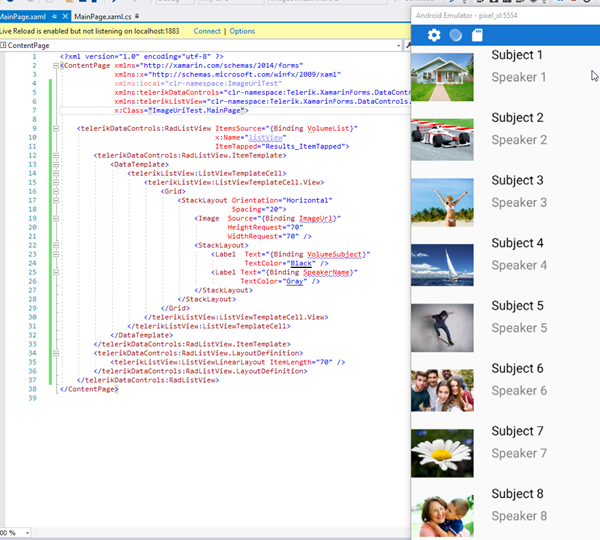Click the round circle icon in emulator bar

[456, 35]
